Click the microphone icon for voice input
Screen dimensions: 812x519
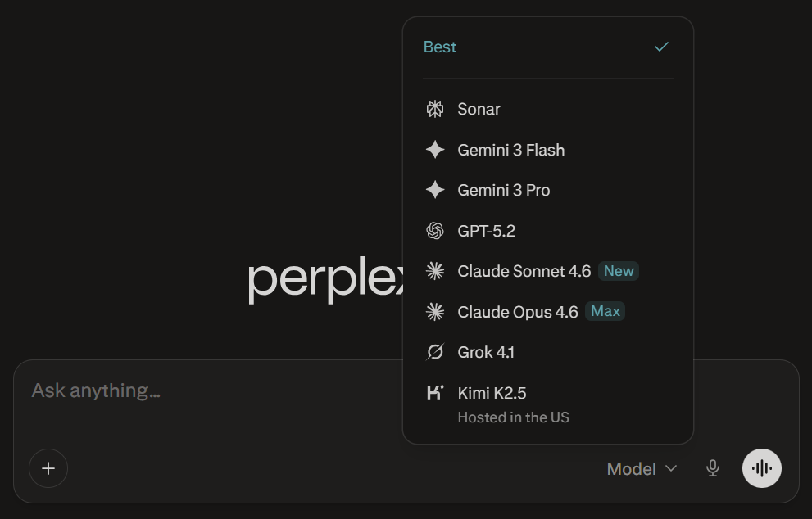(x=712, y=468)
